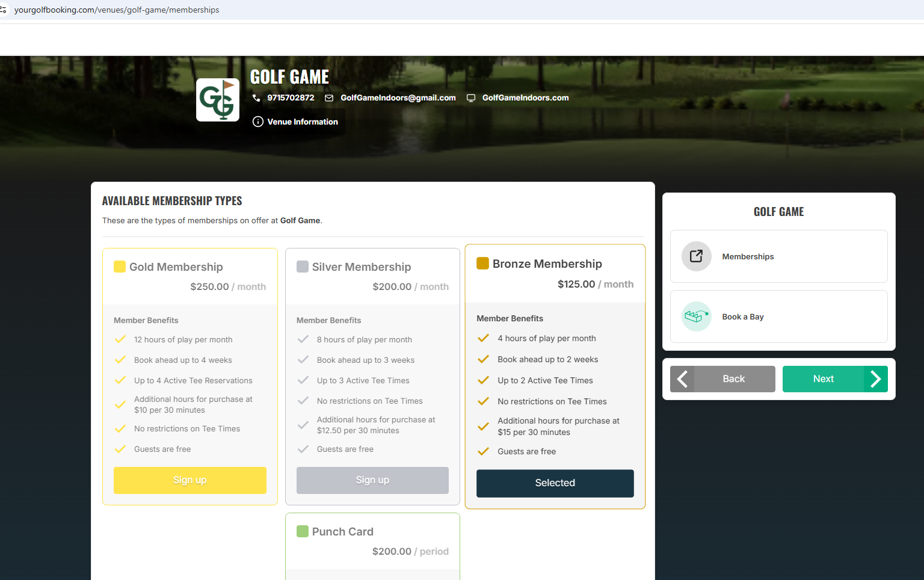Image resolution: width=924 pixels, height=580 pixels.
Task: Click the Gold Guests are free checkmark
Action: [120, 449]
